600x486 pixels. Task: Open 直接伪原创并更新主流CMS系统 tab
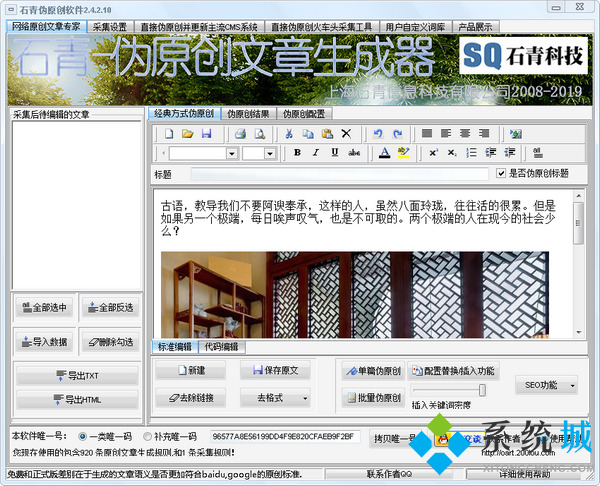tap(199, 27)
